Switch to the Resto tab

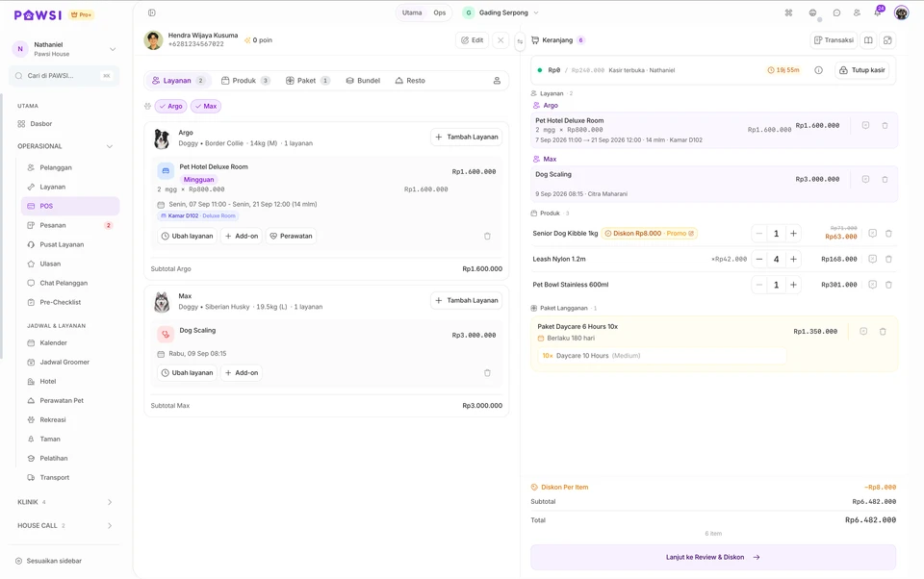coord(410,81)
